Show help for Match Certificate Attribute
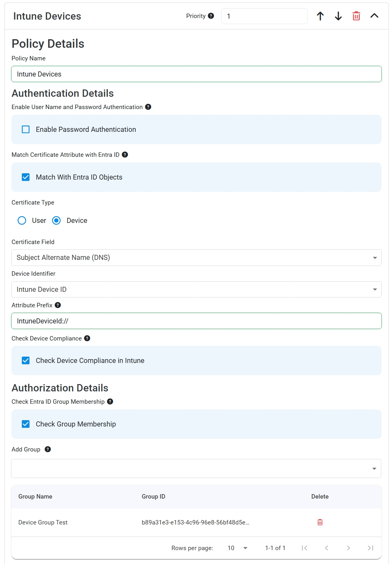 125,155
